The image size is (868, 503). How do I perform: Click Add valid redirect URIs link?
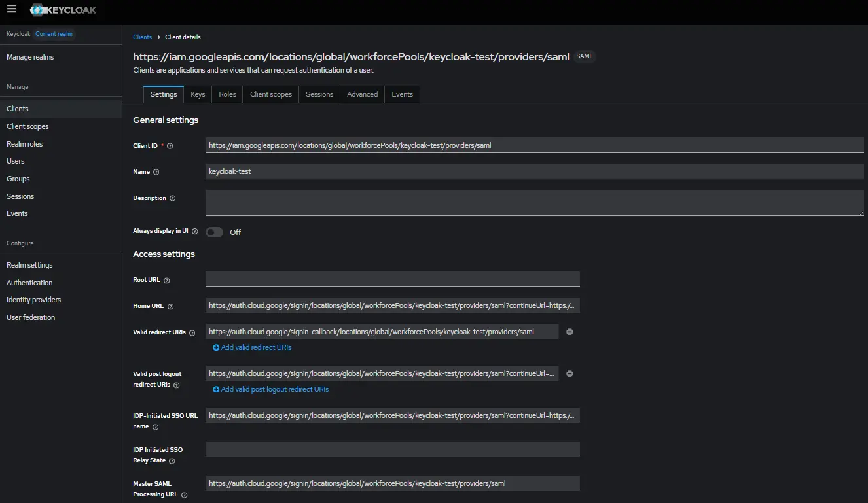[x=252, y=348]
